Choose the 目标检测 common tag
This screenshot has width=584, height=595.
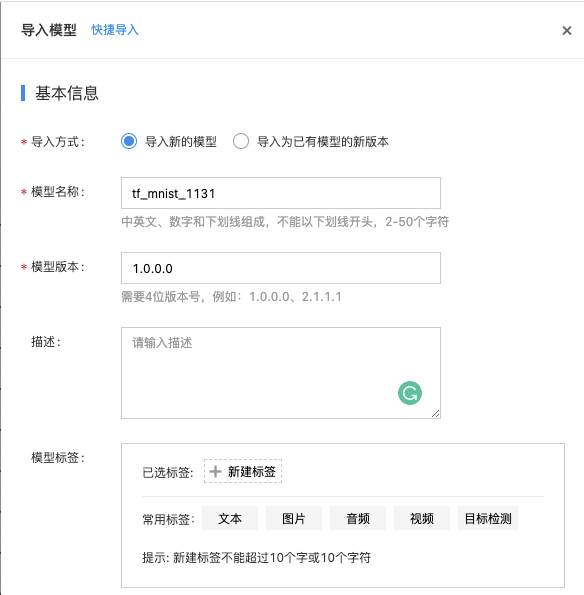(x=488, y=518)
